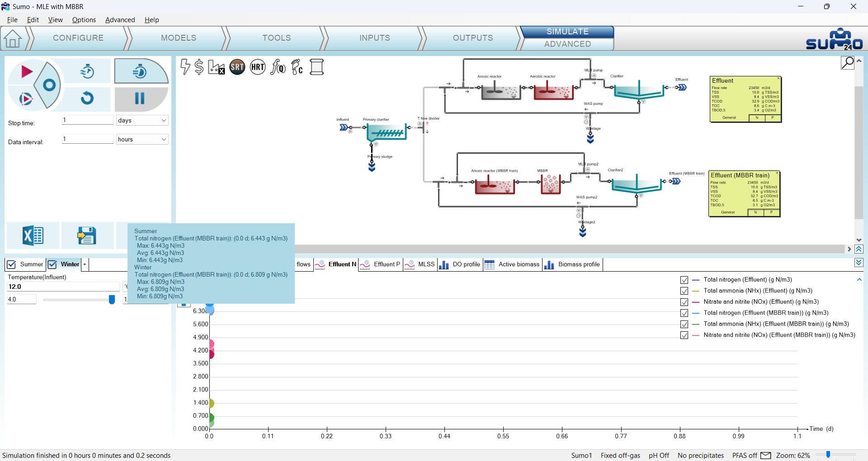Open the Stop time units dropdown (days)

(142, 120)
